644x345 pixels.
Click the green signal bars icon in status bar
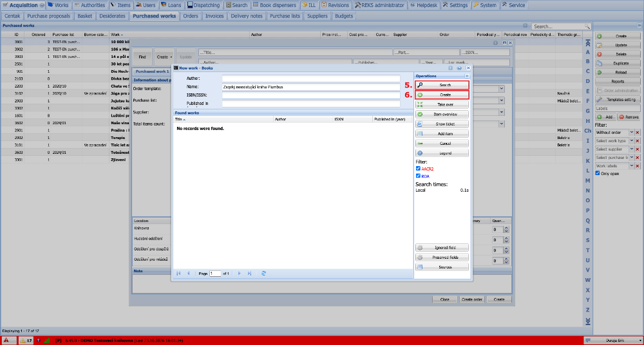pos(46,340)
